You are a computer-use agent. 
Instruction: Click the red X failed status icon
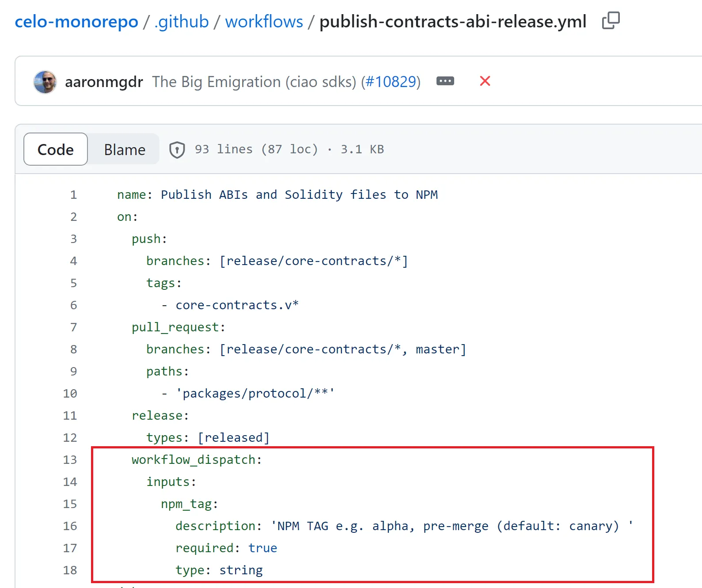point(485,81)
